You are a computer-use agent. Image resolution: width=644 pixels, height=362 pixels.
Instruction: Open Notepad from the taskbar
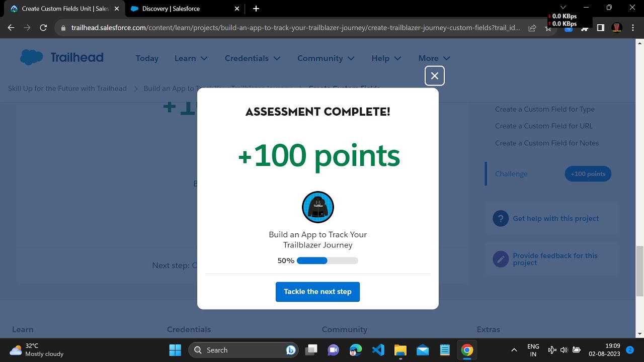coord(445,350)
